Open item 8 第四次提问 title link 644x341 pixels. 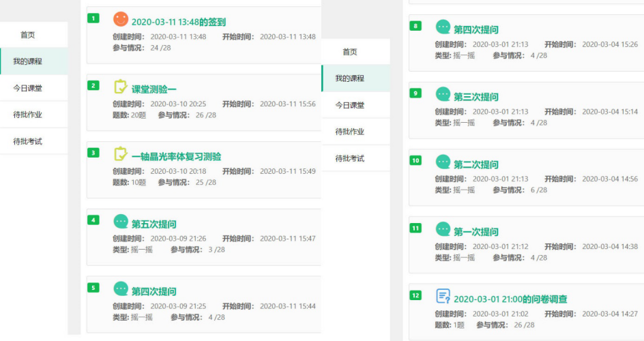(x=476, y=29)
